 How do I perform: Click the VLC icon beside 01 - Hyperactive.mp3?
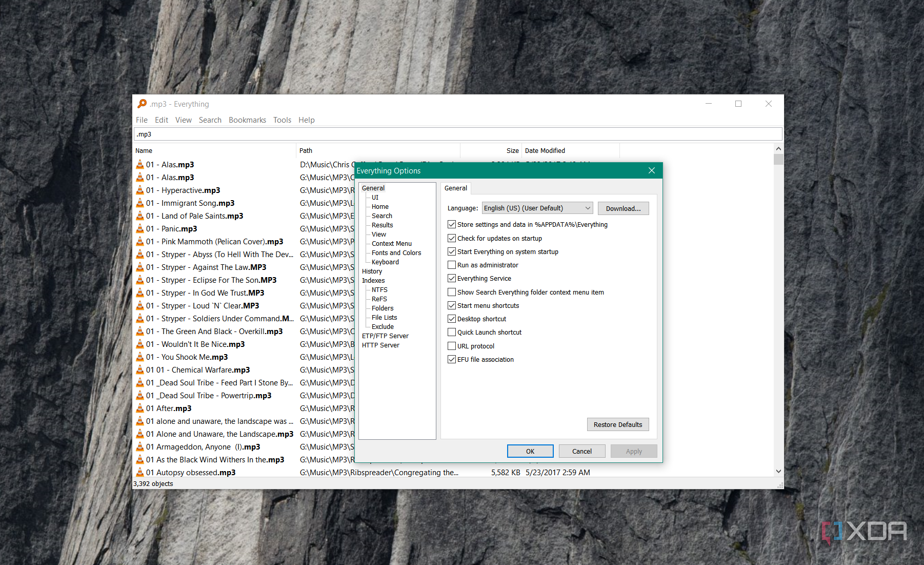point(140,190)
